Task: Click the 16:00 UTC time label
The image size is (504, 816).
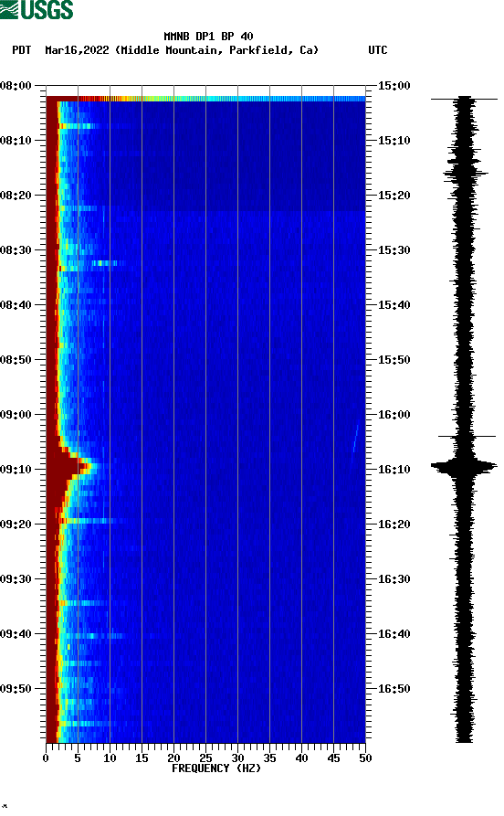Action: pos(394,415)
